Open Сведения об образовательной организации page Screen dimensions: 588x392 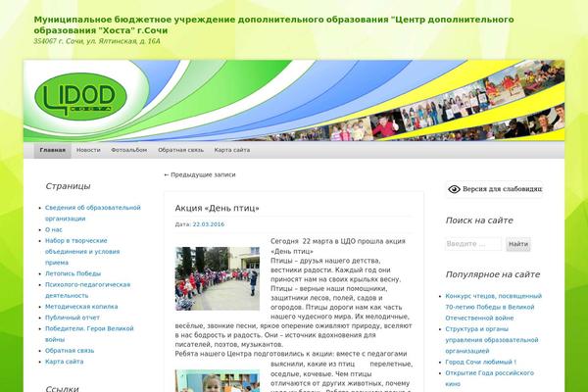[93, 213]
